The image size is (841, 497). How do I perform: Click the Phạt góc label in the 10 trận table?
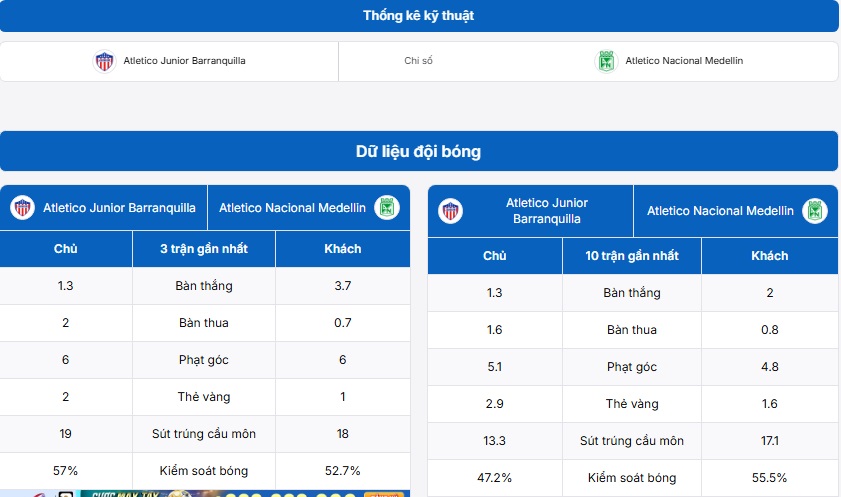tap(632, 367)
